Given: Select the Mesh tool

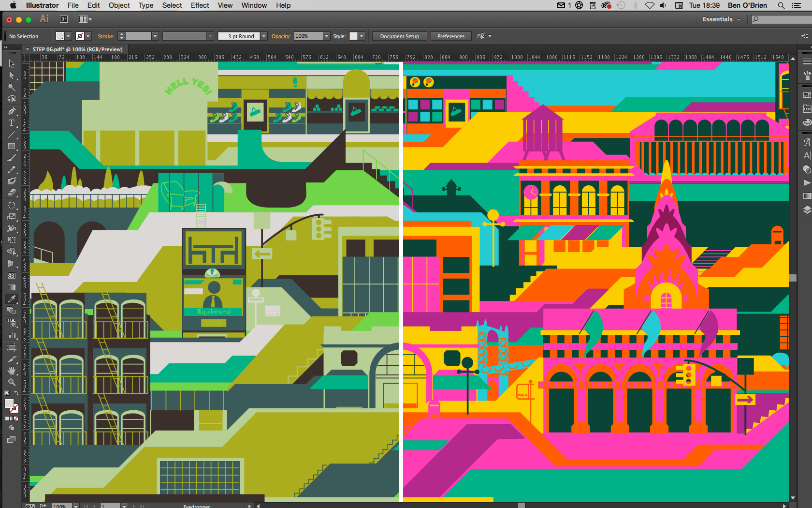Looking at the screenshot, I should point(12,276).
